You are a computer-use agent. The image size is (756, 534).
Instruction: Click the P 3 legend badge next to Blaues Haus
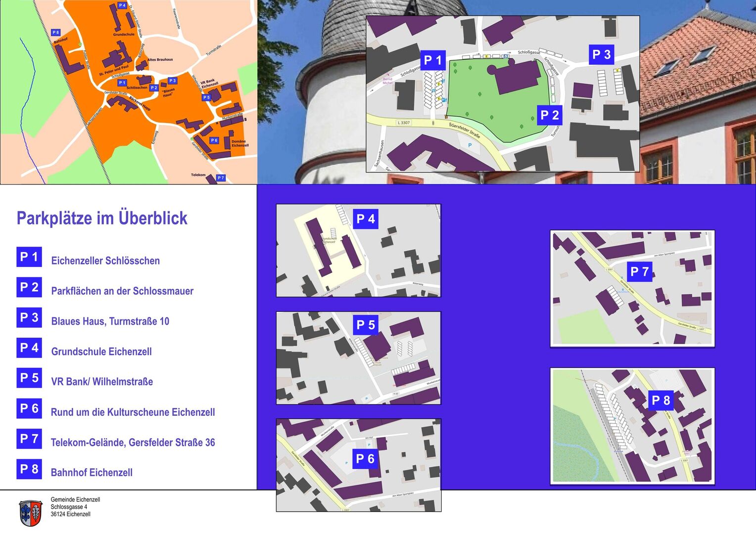pyautogui.click(x=29, y=317)
